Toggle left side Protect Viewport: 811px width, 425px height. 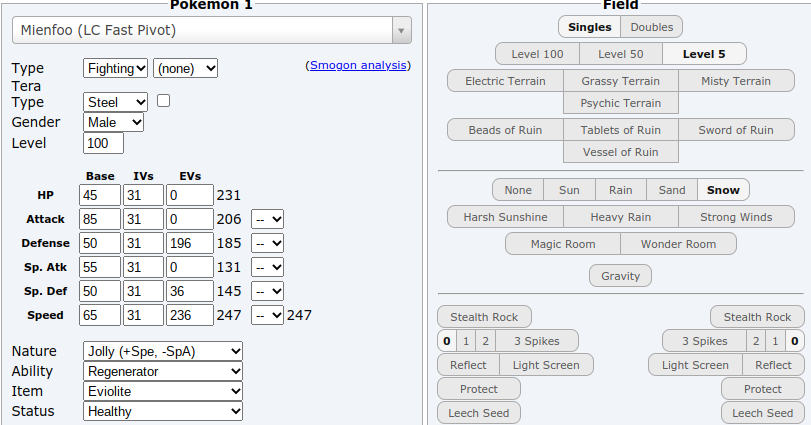tap(479, 389)
